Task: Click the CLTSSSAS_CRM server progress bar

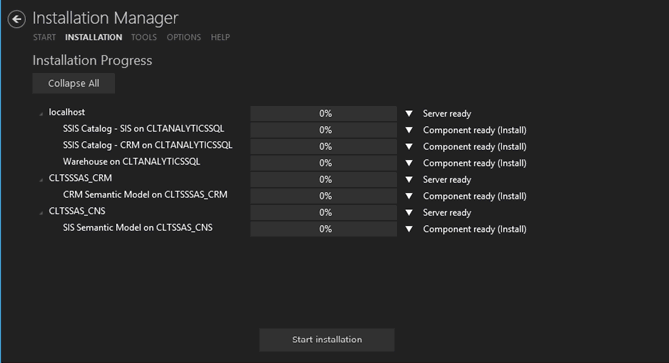Action: tap(324, 180)
